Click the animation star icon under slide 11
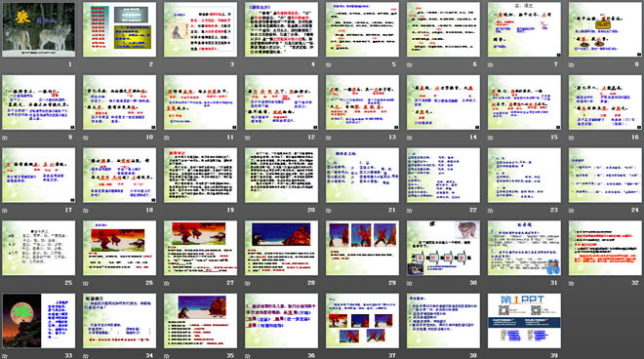Viewport: 644px width, 359px height. tap(167, 138)
